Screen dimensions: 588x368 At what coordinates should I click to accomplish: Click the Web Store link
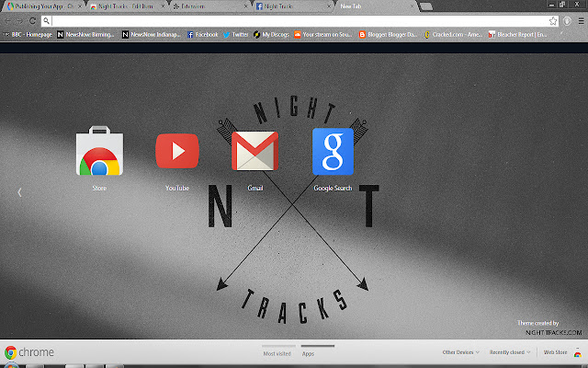coord(555,352)
